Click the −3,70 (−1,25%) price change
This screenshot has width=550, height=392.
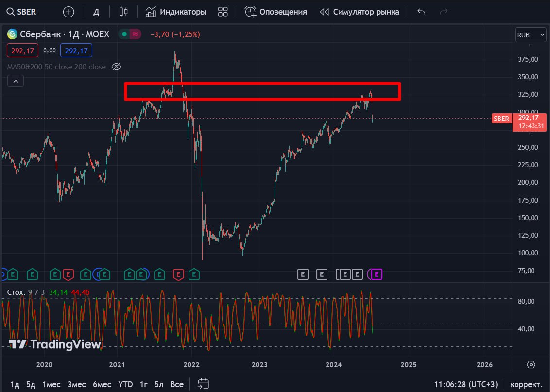click(x=175, y=34)
